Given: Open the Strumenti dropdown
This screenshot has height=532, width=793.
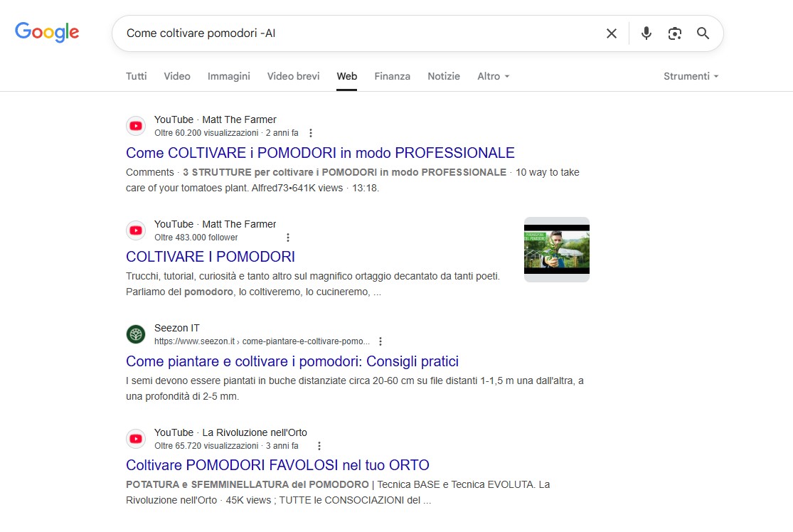Looking at the screenshot, I should [691, 76].
